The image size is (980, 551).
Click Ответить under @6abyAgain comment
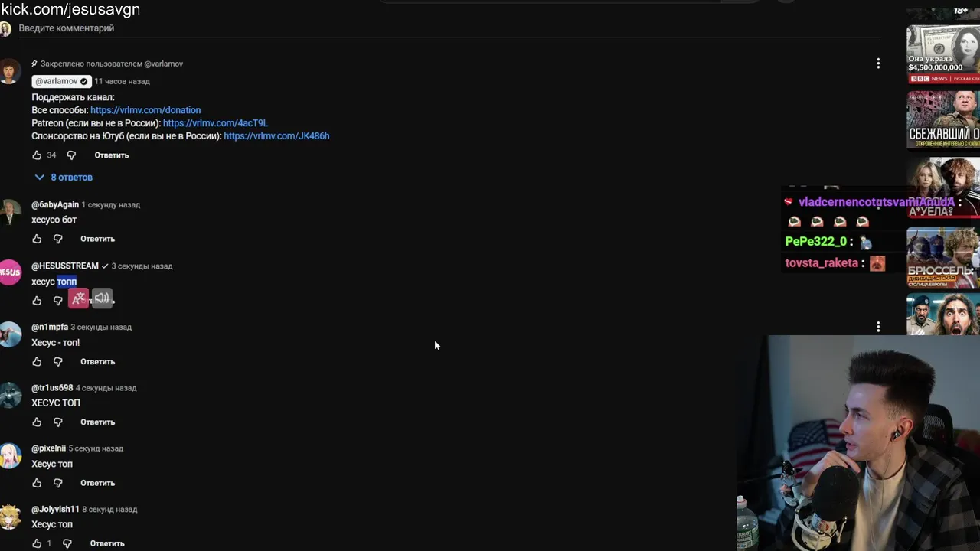pyautogui.click(x=97, y=239)
